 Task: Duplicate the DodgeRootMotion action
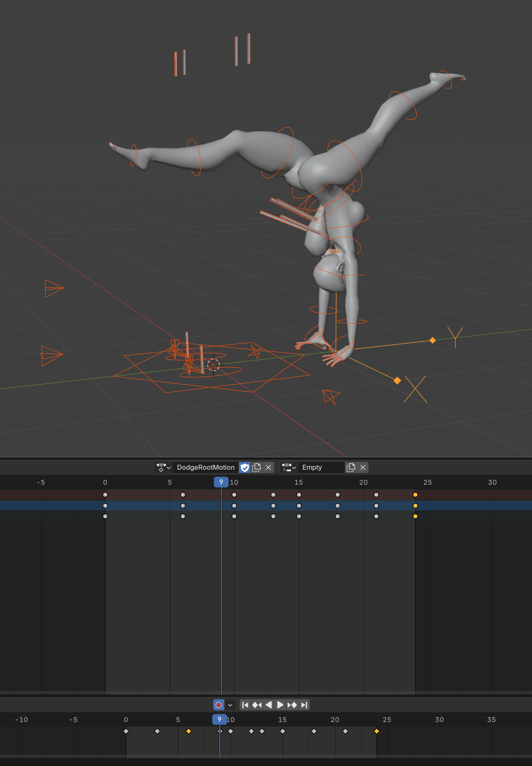click(x=256, y=468)
